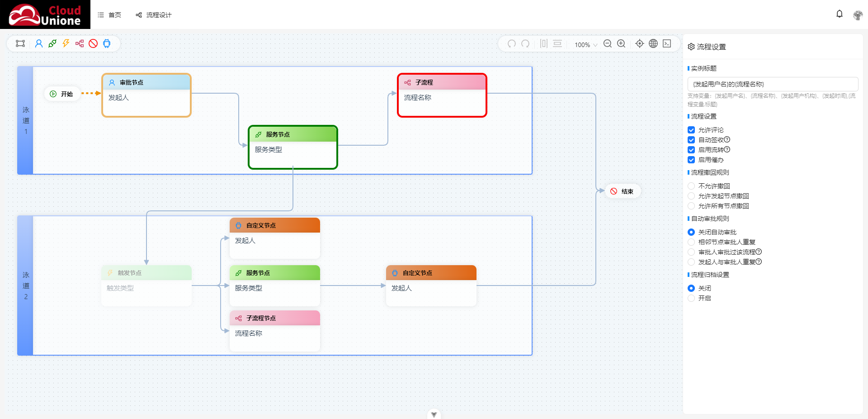This screenshot has width=868, height=419.
Task: Click the Cloud Unione logo
Action: click(45, 14)
